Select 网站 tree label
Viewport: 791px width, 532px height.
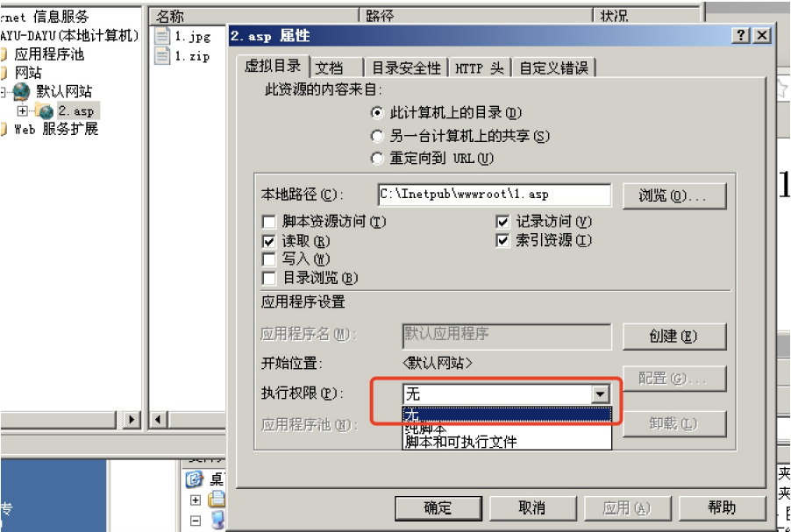(x=28, y=73)
